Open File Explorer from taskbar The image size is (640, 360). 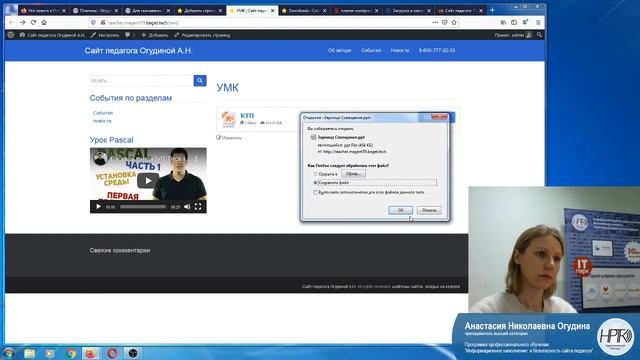29,353
